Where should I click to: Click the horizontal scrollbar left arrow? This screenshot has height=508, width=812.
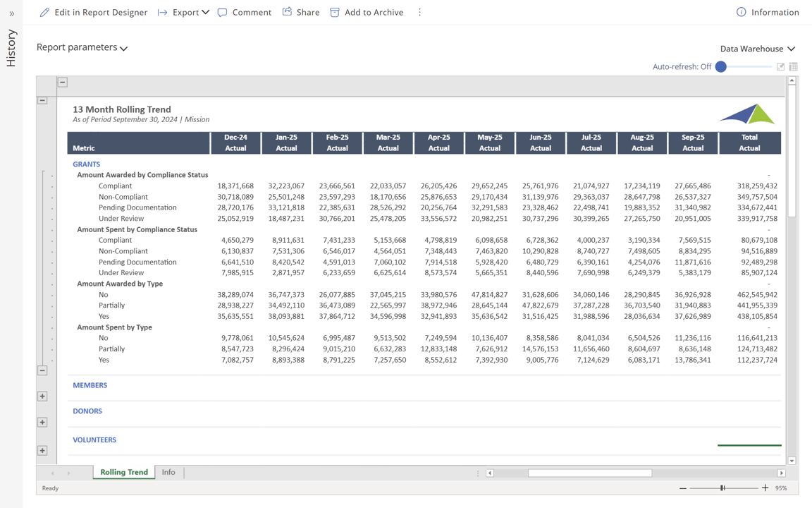pyautogui.click(x=490, y=473)
